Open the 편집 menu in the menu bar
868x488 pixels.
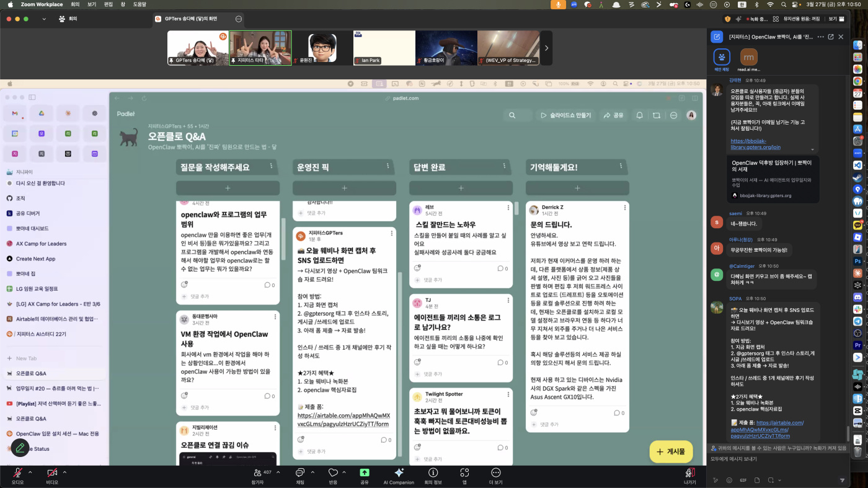click(x=108, y=4)
